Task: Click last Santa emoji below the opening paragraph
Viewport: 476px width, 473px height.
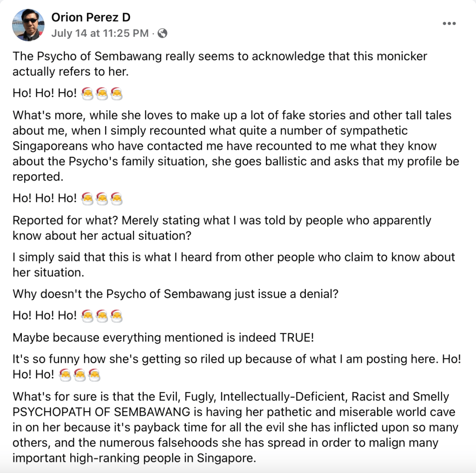Action: tap(116, 93)
